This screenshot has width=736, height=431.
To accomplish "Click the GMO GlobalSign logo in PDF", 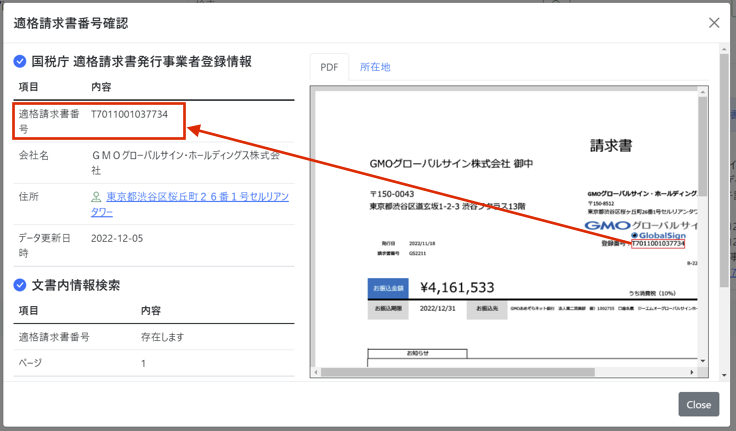I will coord(641,230).
